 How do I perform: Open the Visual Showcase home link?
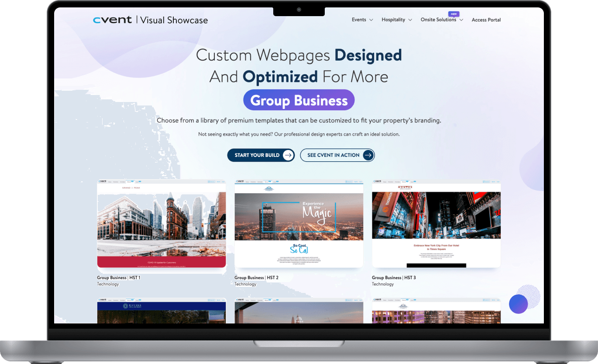point(174,20)
